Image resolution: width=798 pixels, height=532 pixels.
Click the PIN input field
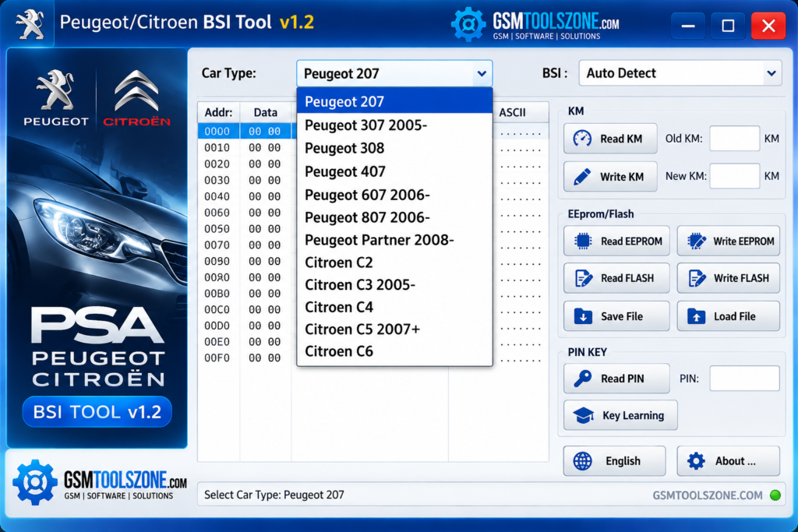(x=744, y=379)
